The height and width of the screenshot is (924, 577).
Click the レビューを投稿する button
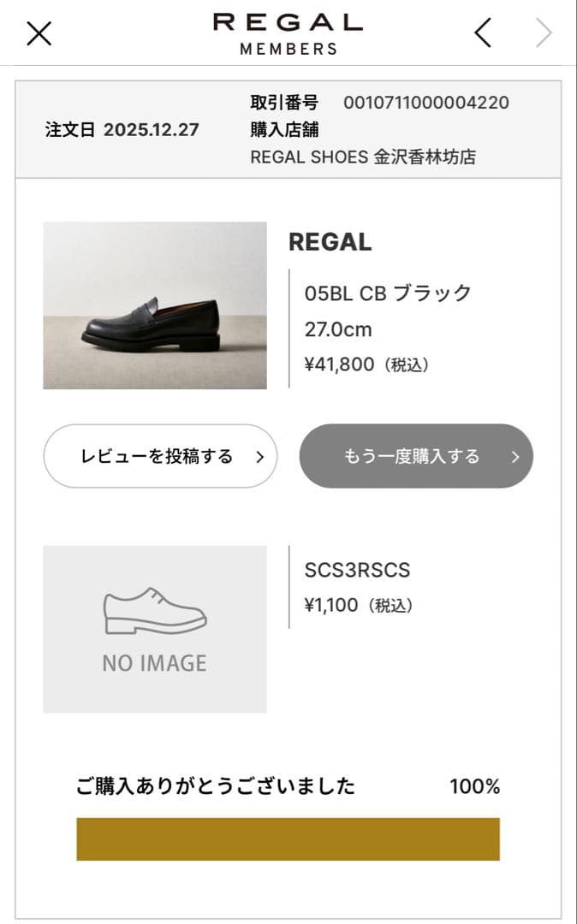click(x=160, y=456)
